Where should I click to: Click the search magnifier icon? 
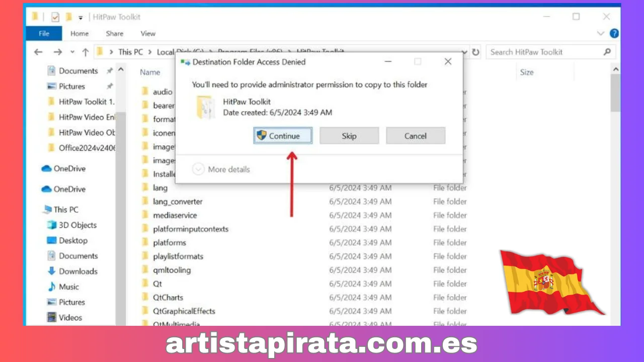pos(607,52)
